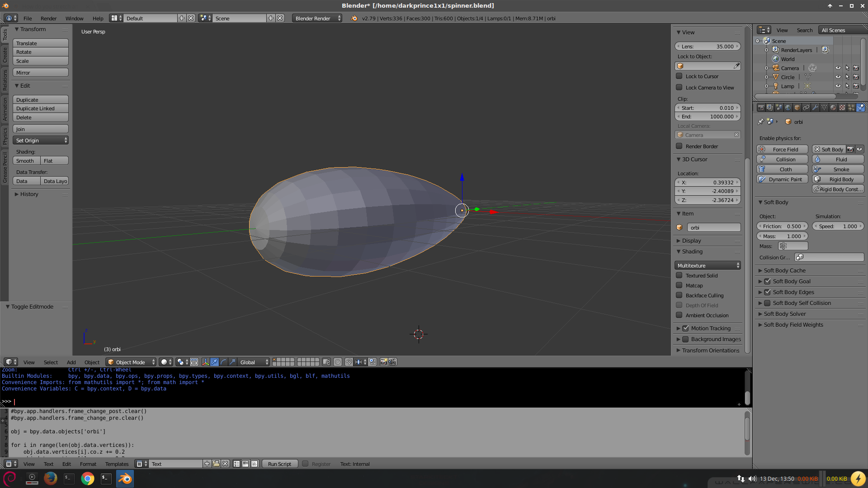This screenshot has width=868, height=488.
Task: Open the top bar Render menu
Action: [48, 18]
